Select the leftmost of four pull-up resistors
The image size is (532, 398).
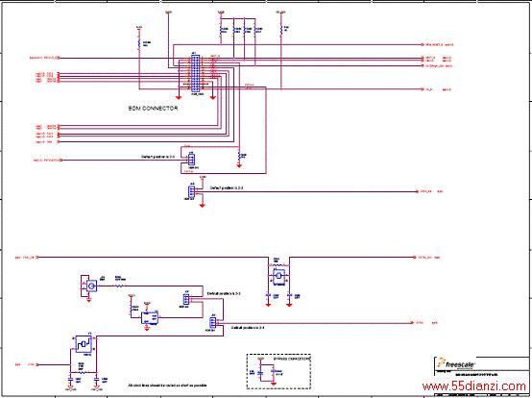pyautogui.click(x=221, y=31)
